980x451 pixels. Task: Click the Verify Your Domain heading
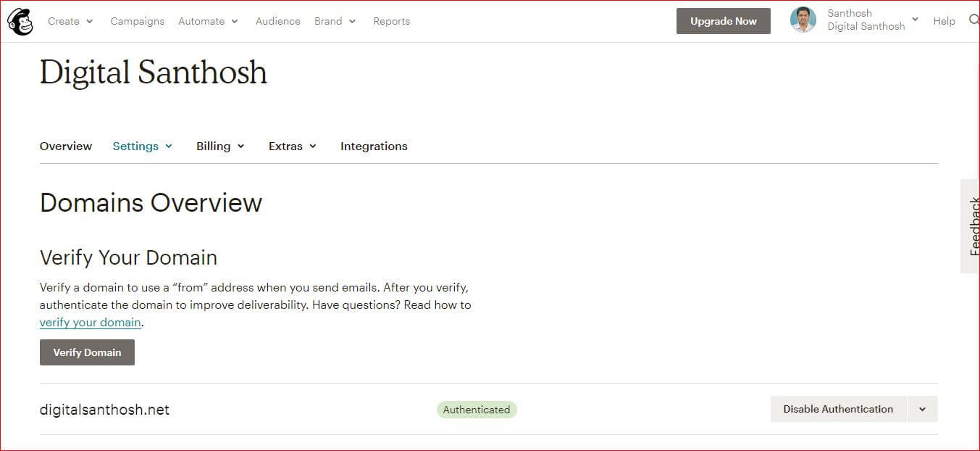pos(128,257)
